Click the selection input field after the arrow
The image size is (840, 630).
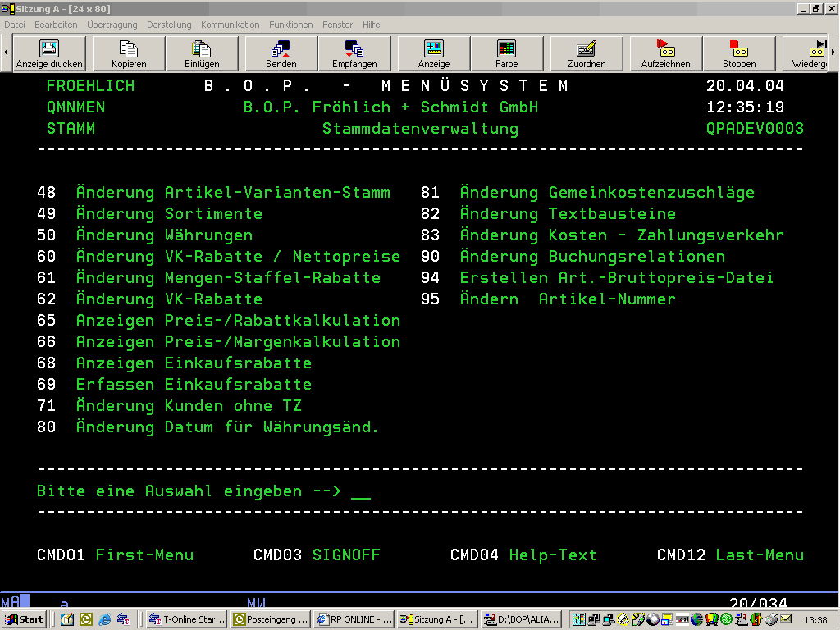361,492
